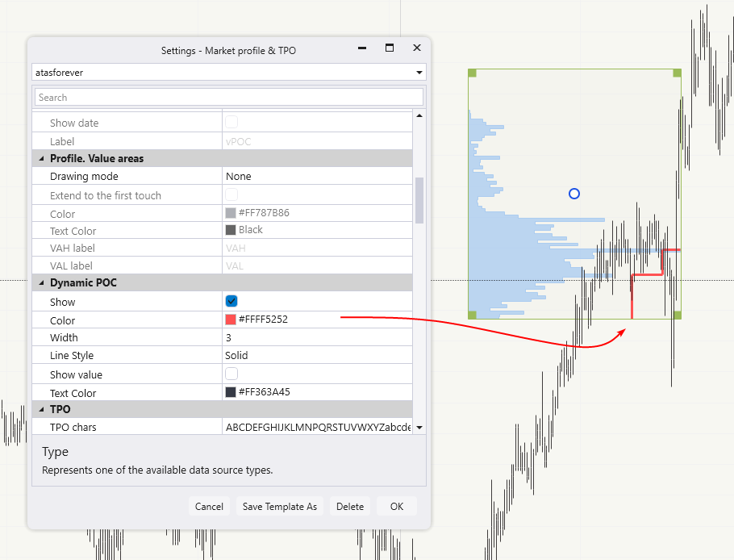Uncheck the Dynamic POC Show checkbox
The width and height of the screenshot is (734, 560).
(231, 301)
